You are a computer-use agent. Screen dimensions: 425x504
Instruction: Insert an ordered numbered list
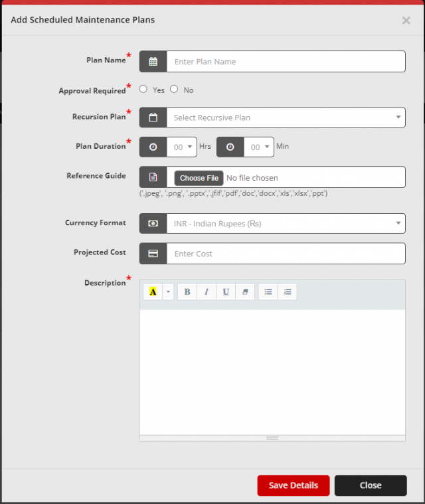tap(288, 292)
